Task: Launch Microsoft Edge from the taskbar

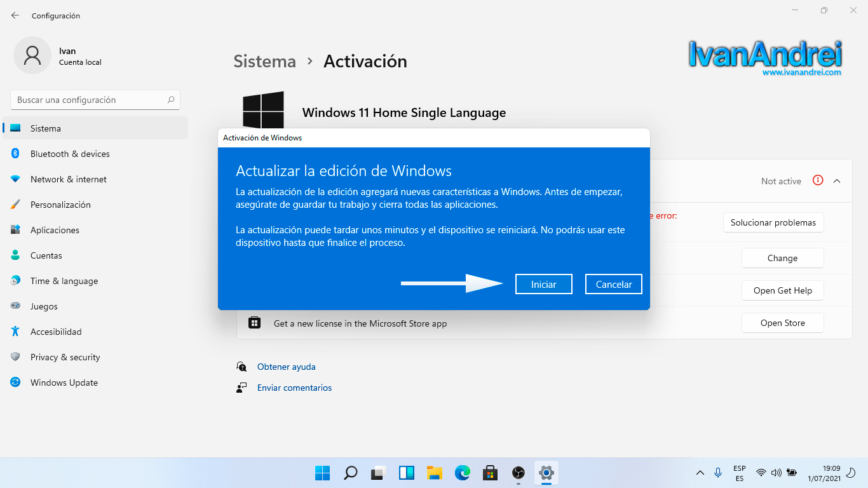Action: (x=462, y=473)
